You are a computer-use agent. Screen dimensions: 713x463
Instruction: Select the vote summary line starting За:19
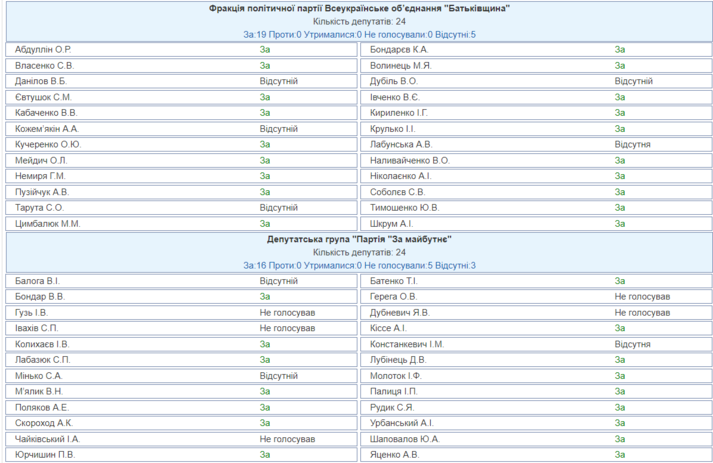(x=359, y=34)
